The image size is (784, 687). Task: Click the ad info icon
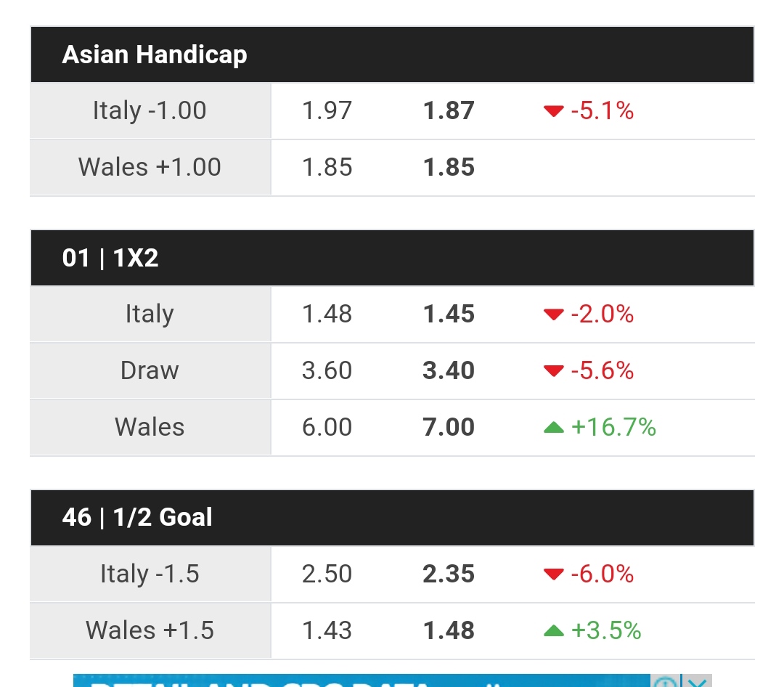coord(666,681)
